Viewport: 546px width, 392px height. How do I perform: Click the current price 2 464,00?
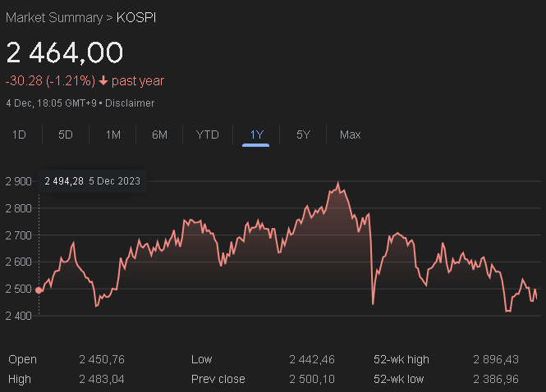pyautogui.click(x=65, y=52)
